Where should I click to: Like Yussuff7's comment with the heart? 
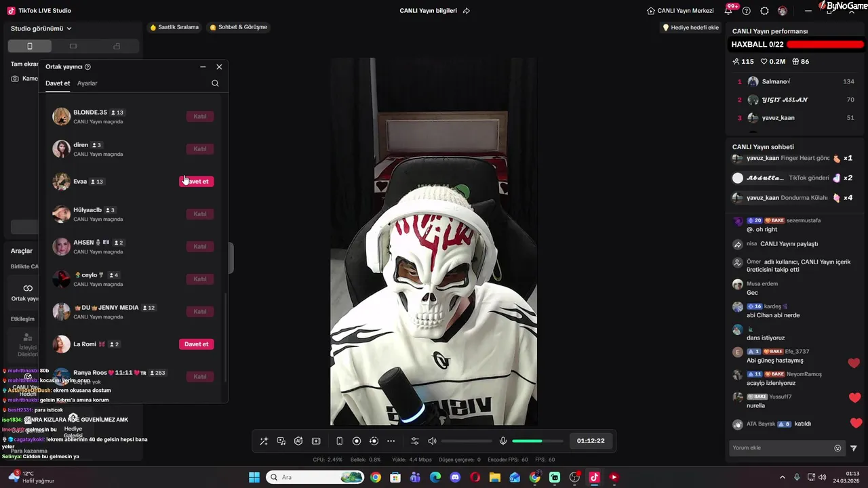click(x=855, y=398)
